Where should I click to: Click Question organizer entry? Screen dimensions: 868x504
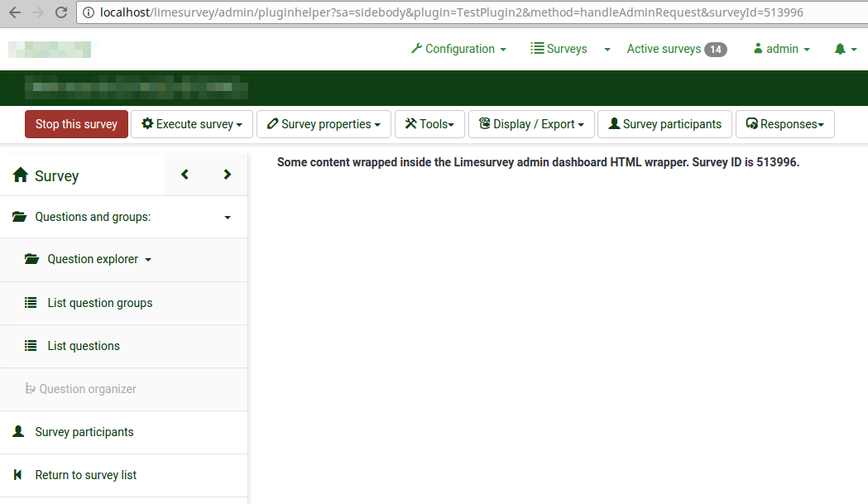tap(123, 389)
